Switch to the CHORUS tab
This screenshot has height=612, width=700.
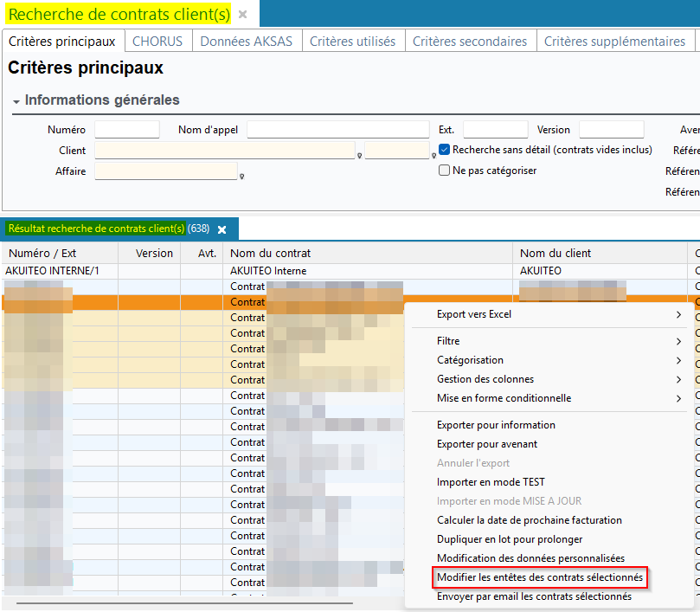point(157,42)
